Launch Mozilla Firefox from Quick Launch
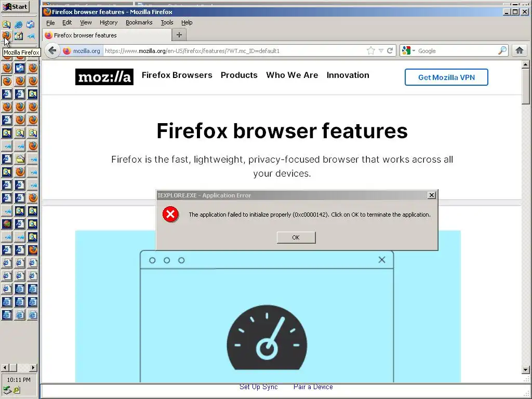The height and width of the screenshot is (399, 532). tap(6, 35)
